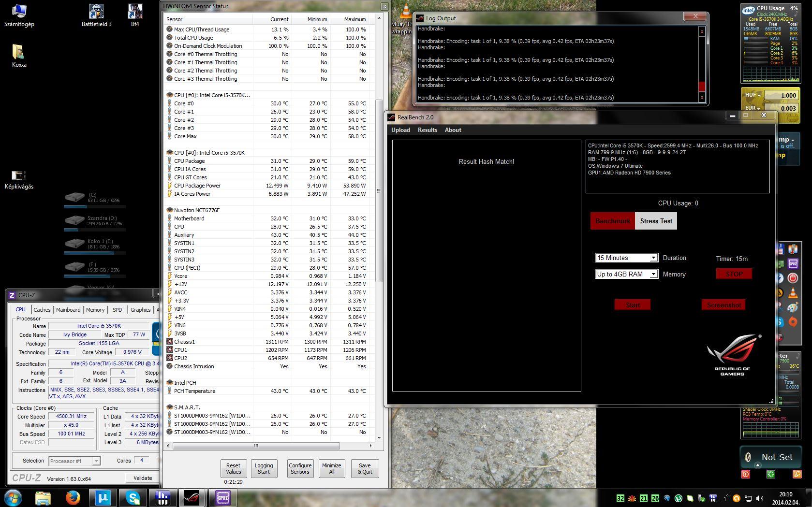Open the About menu in RealBench
The image size is (812, 507).
[453, 130]
